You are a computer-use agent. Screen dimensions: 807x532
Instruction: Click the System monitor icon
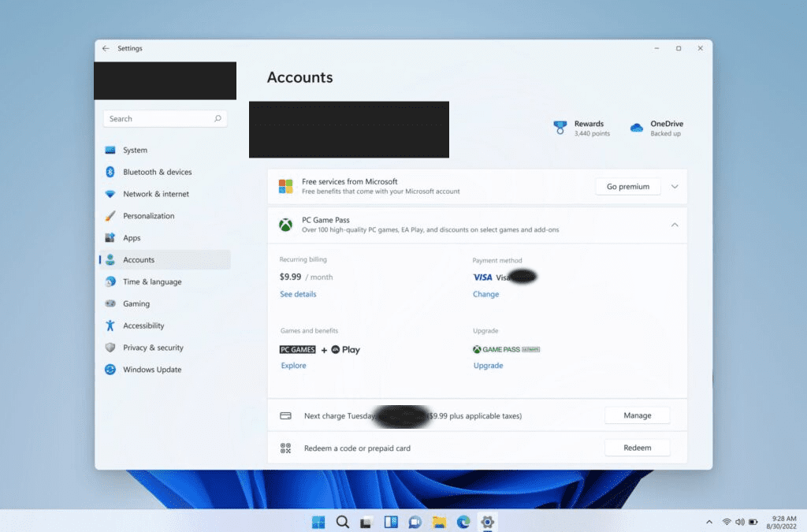point(110,151)
